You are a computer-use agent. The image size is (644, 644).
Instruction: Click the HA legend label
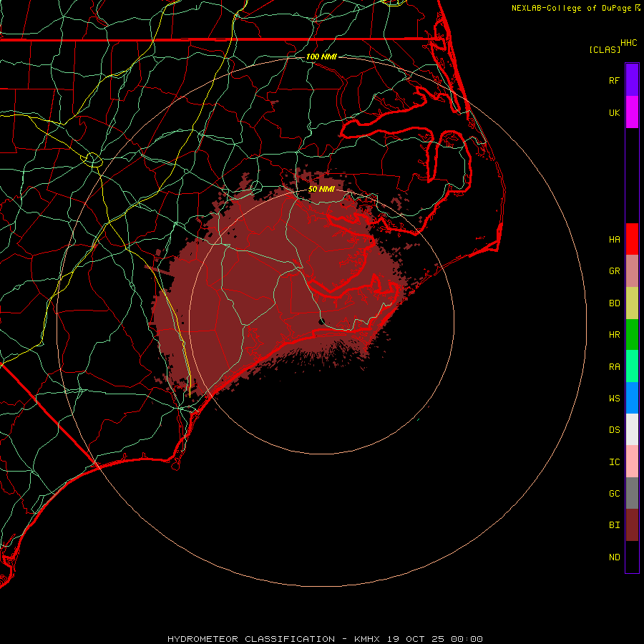(x=614, y=240)
